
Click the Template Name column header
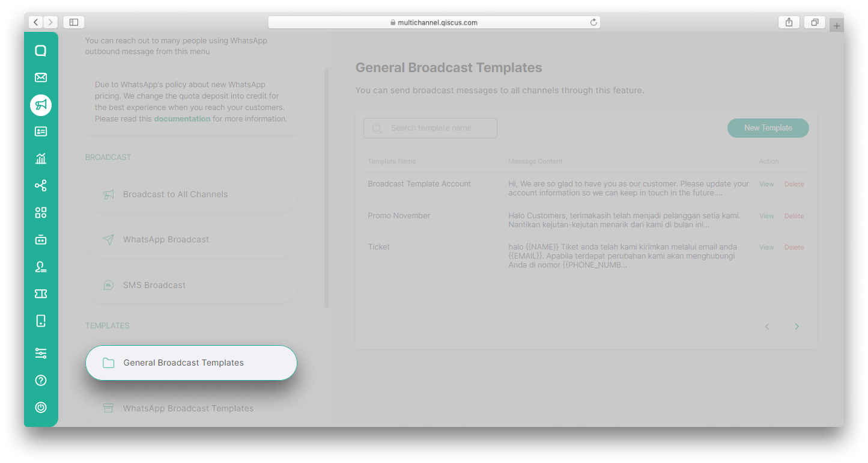392,161
